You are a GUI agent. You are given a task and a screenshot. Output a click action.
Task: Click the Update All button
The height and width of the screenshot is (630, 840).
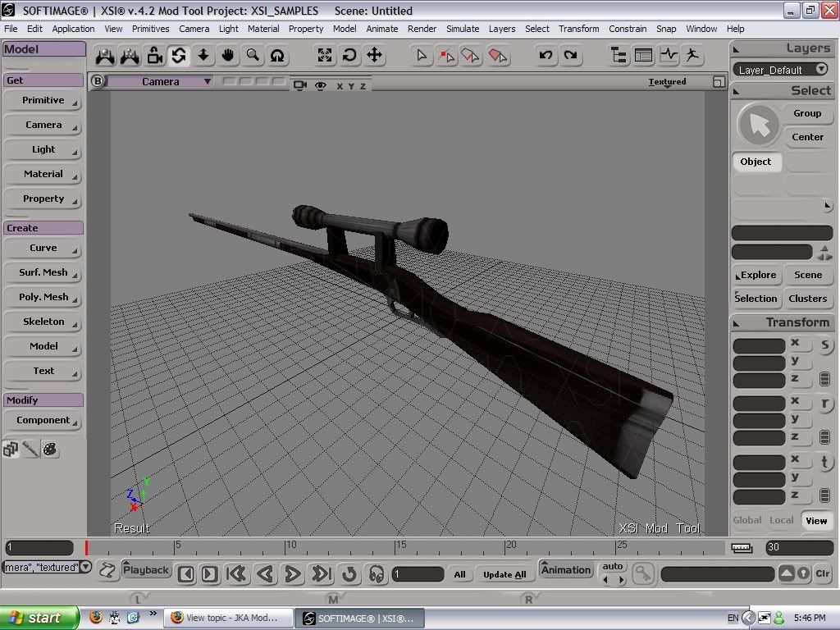[x=504, y=574]
